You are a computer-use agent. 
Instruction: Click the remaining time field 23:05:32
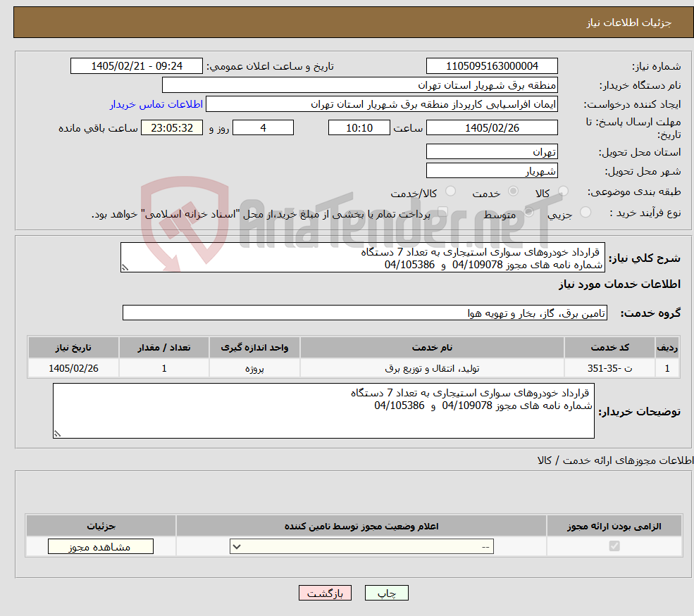tap(172, 128)
